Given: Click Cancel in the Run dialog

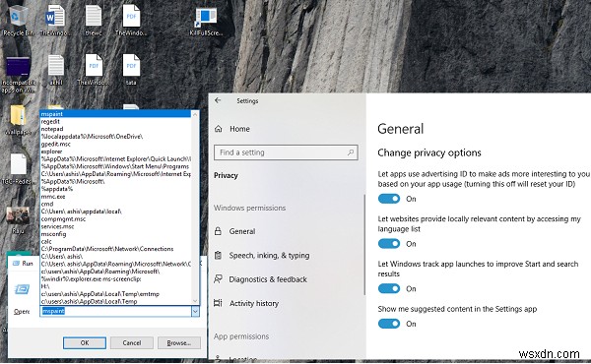Looking at the screenshot, I should tap(132, 343).
